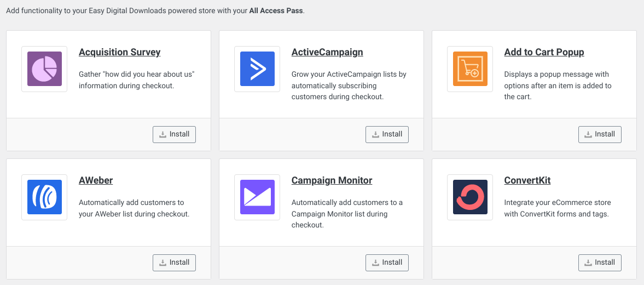Open the Campaign Monitor title link

click(x=332, y=181)
